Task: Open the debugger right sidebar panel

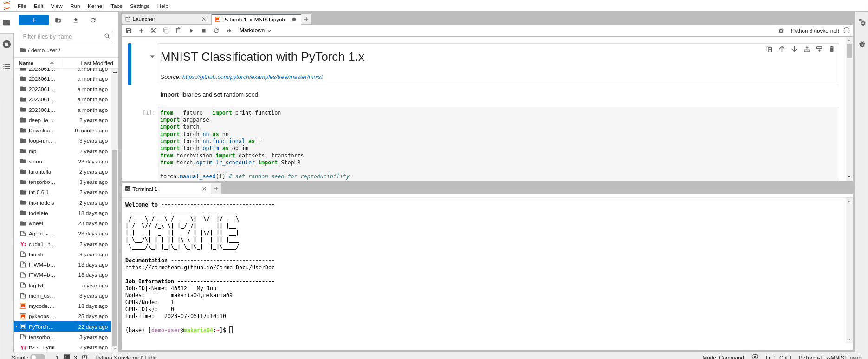Action: [x=862, y=45]
